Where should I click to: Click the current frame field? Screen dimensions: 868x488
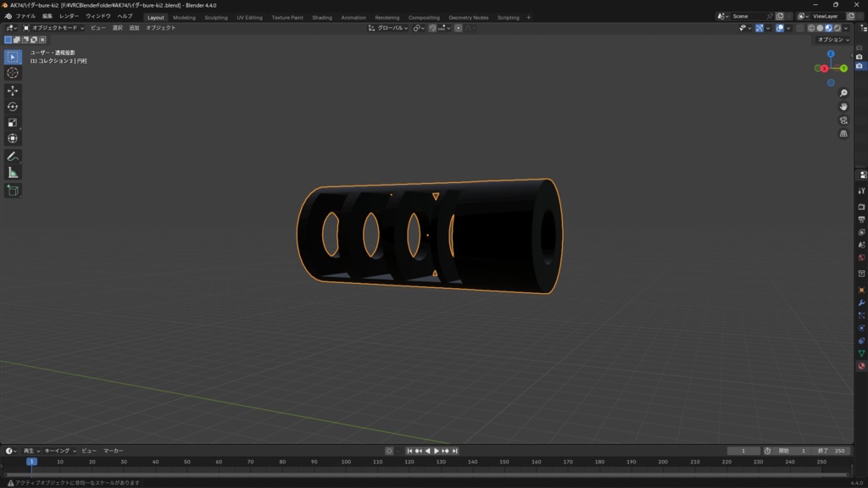(x=743, y=451)
